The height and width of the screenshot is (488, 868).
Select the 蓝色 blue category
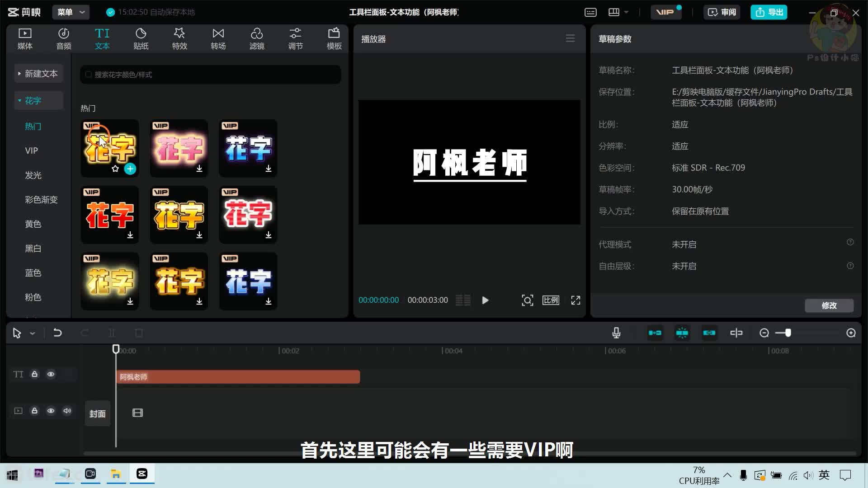(x=33, y=272)
